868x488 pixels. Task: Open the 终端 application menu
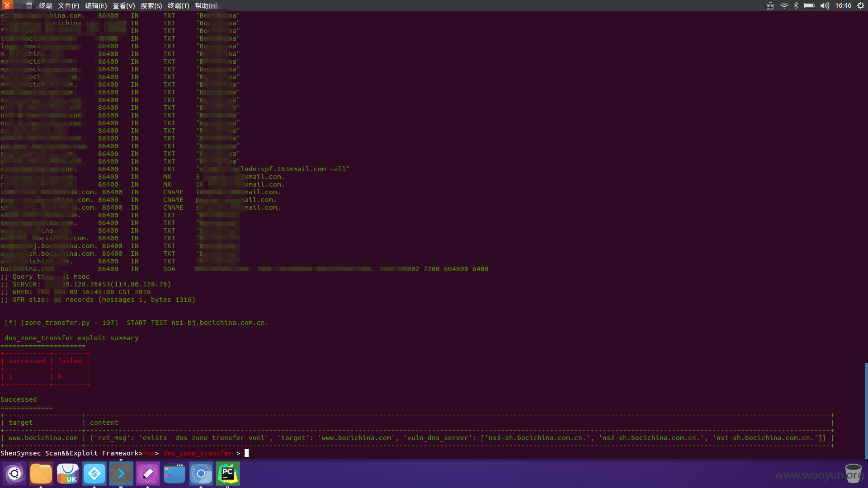tap(46, 5)
